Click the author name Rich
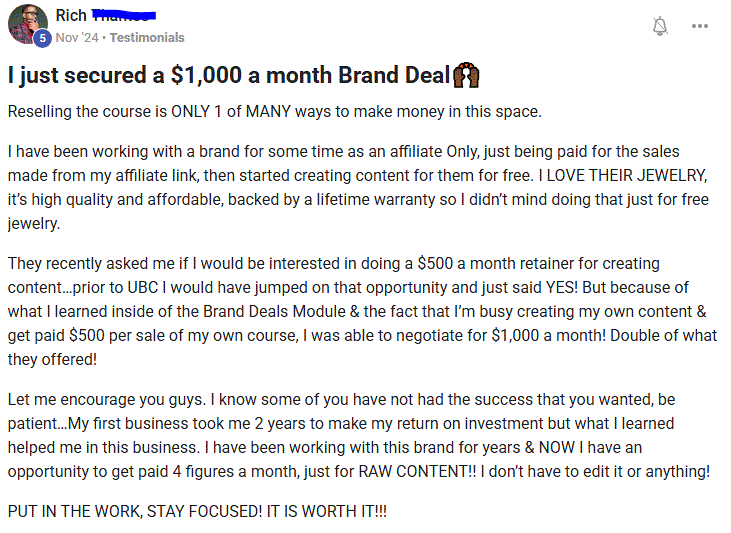Screen dimensions: 731x533 (x=70, y=15)
